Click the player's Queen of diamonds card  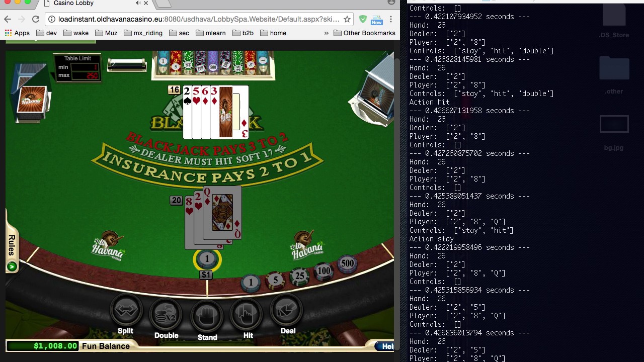pos(222,213)
